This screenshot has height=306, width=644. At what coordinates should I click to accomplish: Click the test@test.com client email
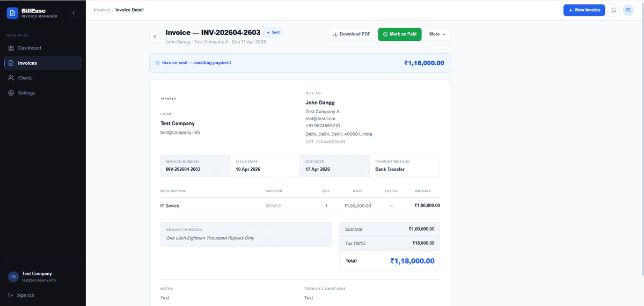click(x=320, y=119)
